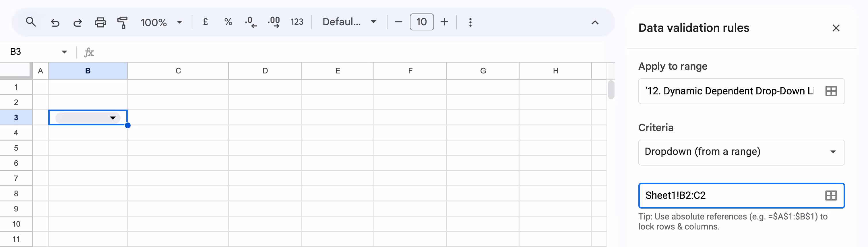868x247 pixels.
Task: Decrease decimal places
Action: (250, 22)
